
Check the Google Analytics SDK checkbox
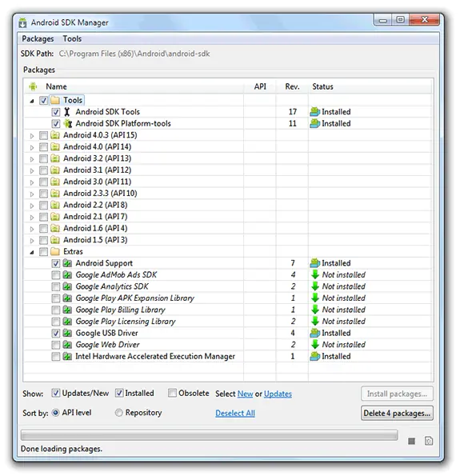tap(55, 286)
